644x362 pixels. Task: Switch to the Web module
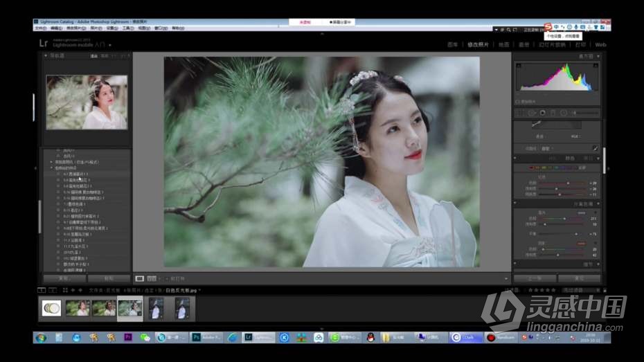[x=600, y=45]
